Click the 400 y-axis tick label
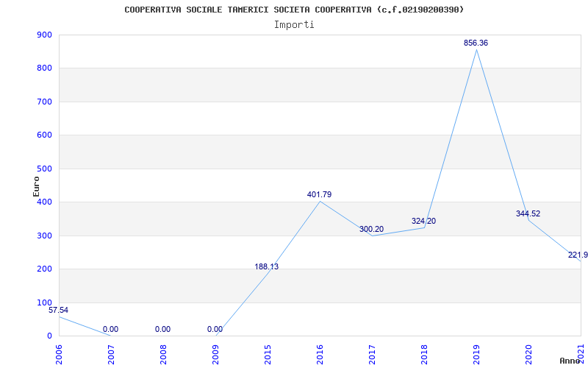The image size is (588, 368). 45,202
